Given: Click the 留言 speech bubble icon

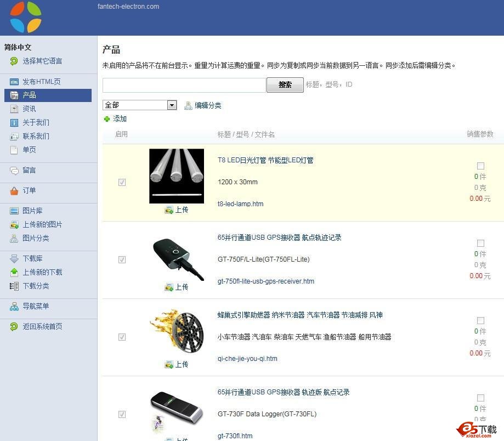Looking at the screenshot, I should (14, 171).
